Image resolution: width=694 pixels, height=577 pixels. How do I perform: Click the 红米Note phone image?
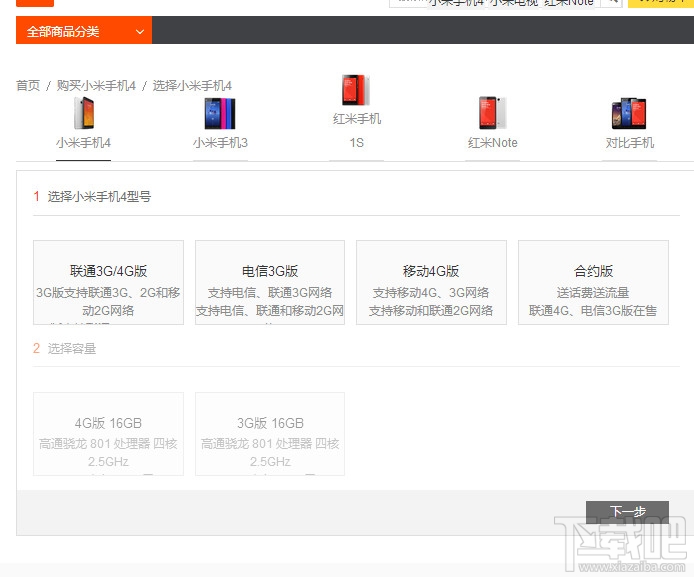point(492,112)
